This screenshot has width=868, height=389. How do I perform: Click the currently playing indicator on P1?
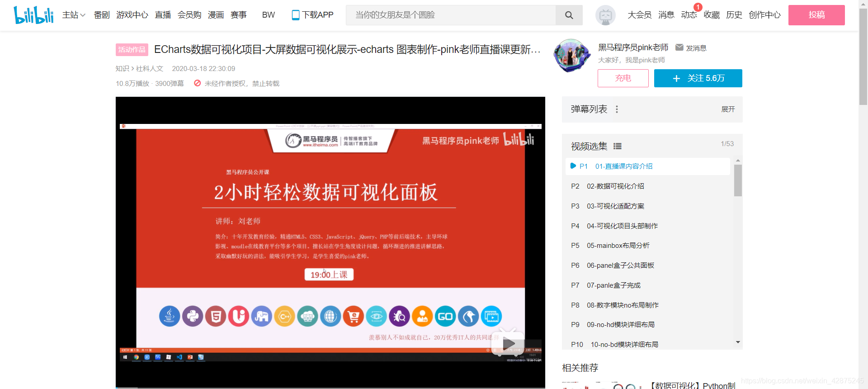[573, 166]
